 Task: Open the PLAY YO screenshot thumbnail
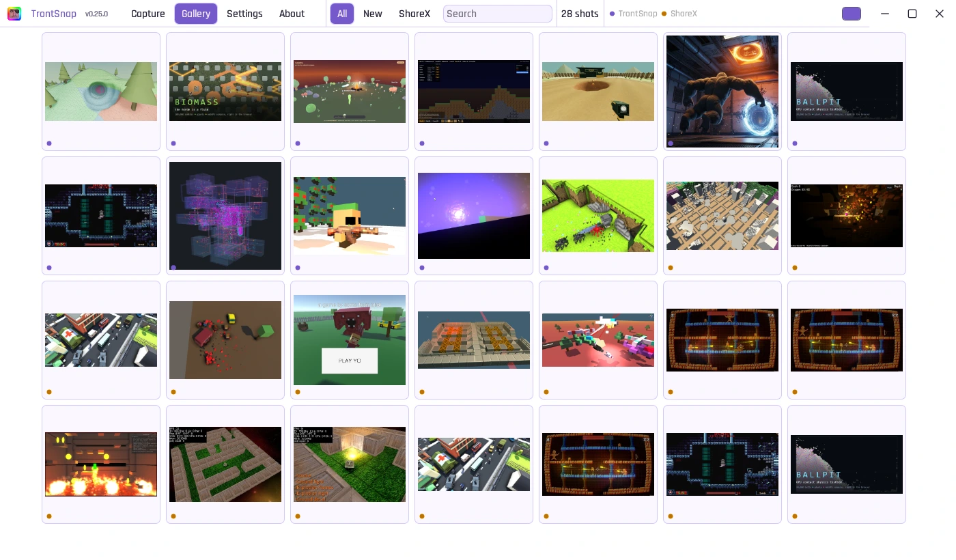pos(350,340)
